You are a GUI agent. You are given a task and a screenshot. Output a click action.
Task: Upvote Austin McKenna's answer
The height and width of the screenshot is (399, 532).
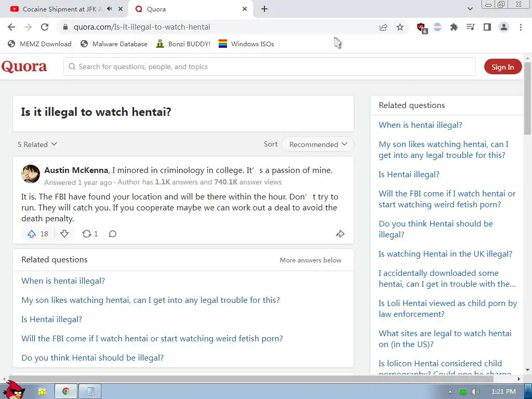[37, 234]
